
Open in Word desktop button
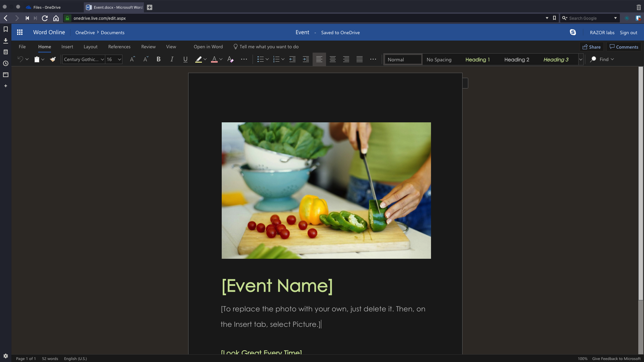tap(208, 46)
